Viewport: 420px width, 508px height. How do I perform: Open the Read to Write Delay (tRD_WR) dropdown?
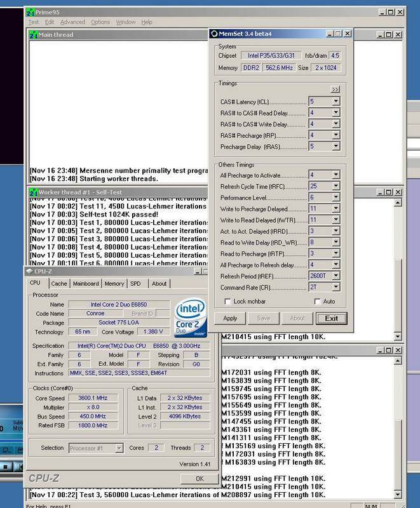(x=336, y=242)
